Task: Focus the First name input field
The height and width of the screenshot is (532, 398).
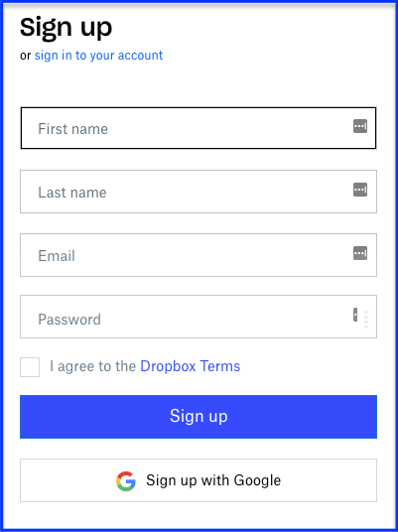Action: coord(199,128)
